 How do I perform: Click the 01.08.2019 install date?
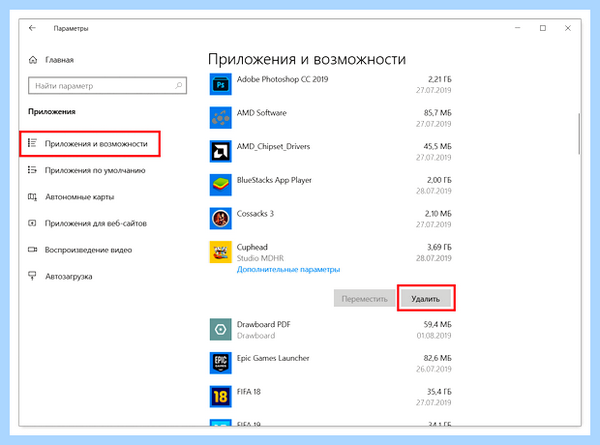pos(434,336)
